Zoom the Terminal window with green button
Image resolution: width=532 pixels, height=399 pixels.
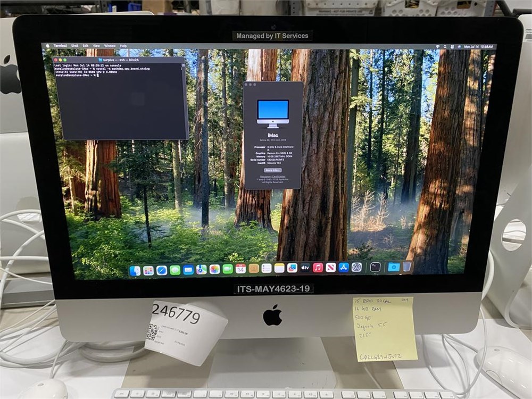pos(65,60)
